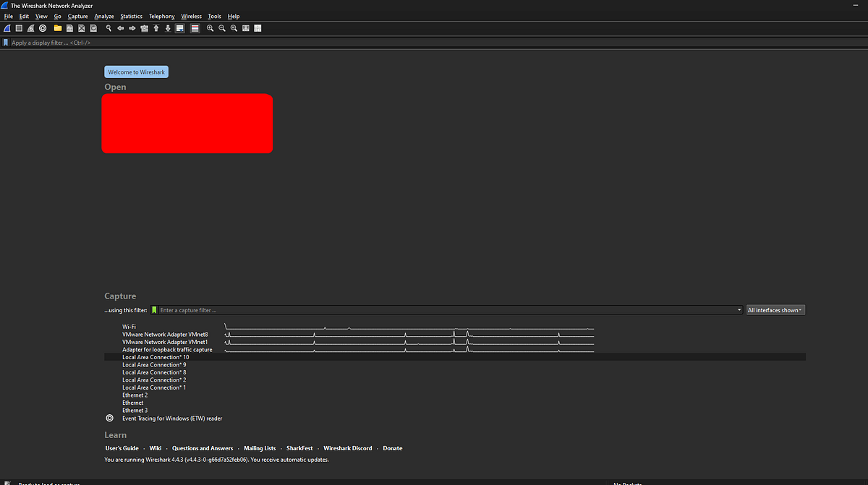Open the All interfaces shown dropdown
The image size is (868, 485).
(x=775, y=309)
